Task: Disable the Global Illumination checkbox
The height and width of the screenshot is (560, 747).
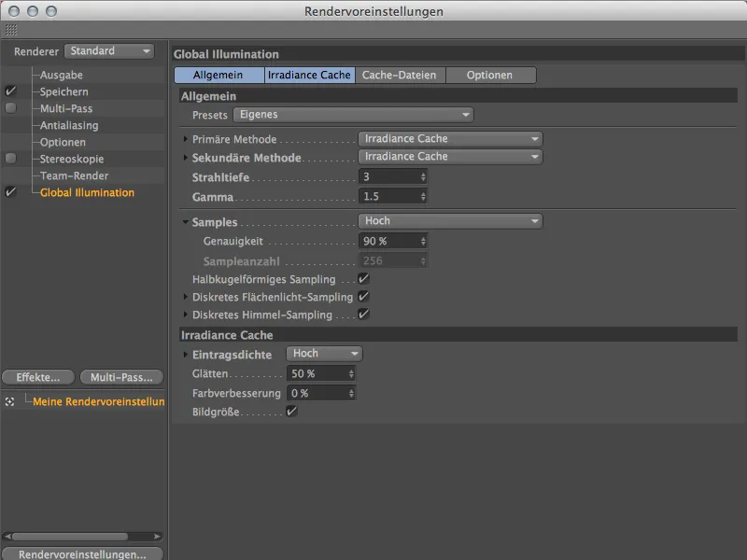Action: tap(10, 192)
